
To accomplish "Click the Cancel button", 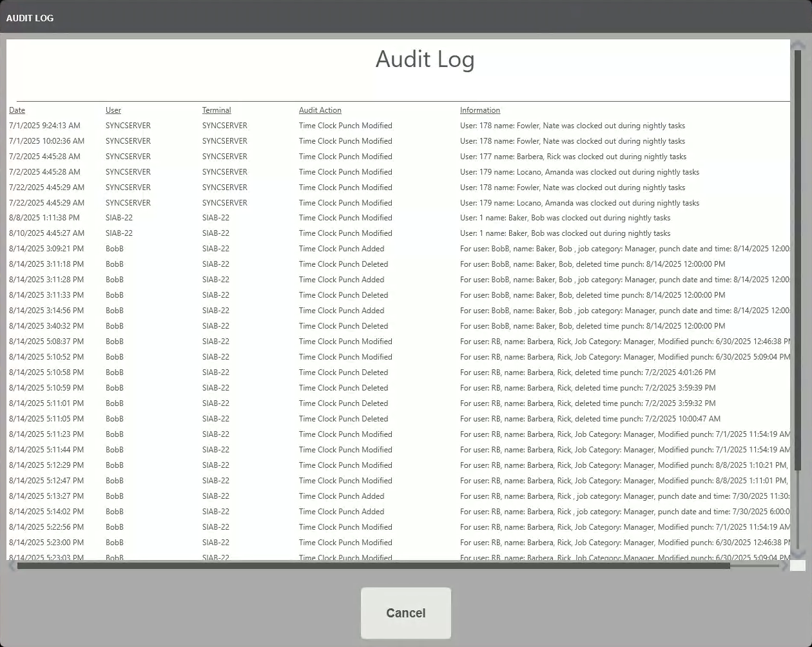I will pyautogui.click(x=406, y=613).
